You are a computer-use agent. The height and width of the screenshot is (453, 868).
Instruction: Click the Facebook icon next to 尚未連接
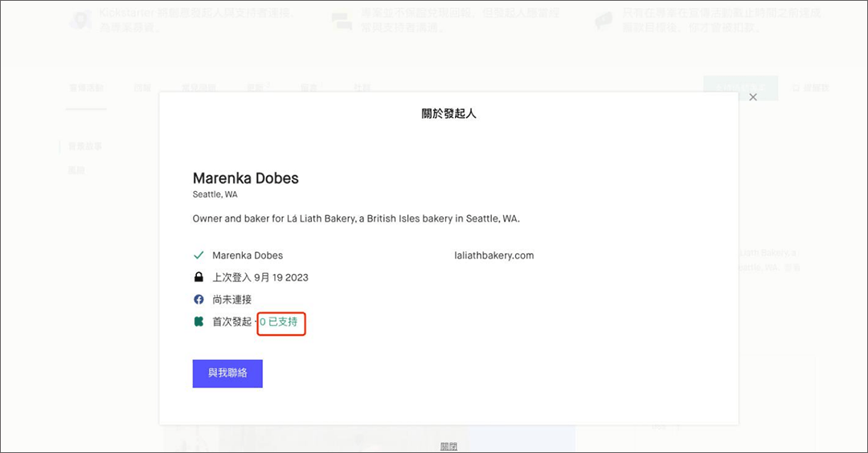coord(199,300)
